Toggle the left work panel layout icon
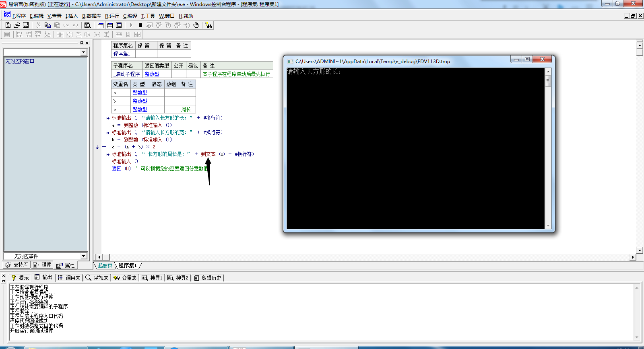The image size is (644, 349). point(101,25)
